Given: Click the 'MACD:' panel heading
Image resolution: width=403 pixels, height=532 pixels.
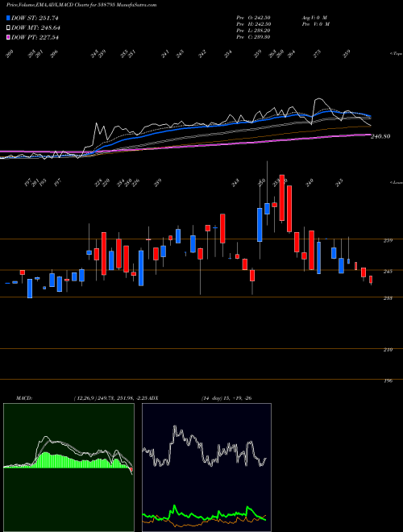Looking at the screenshot, I should pos(24,398).
